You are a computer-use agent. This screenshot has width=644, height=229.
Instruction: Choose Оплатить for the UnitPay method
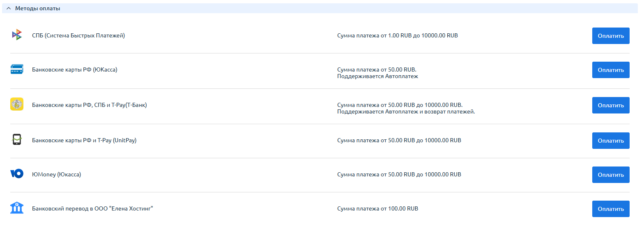click(610, 141)
